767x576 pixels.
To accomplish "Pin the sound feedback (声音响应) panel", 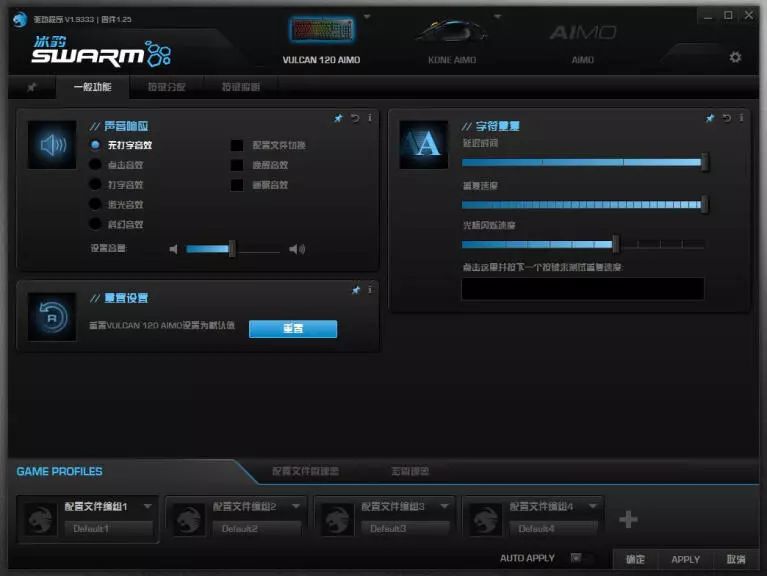I will (x=338, y=118).
